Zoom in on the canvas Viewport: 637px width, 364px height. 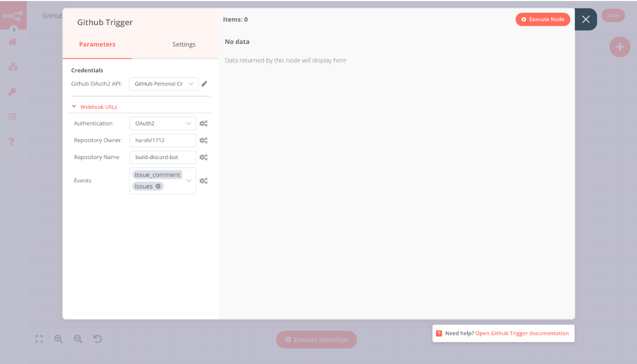coord(58,338)
